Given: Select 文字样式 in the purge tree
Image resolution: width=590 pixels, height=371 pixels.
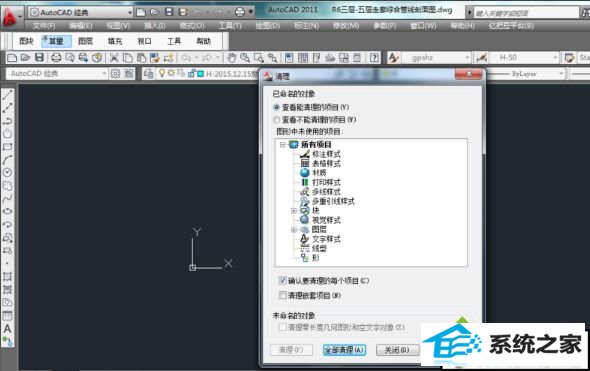Looking at the screenshot, I should click(x=326, y=239).
